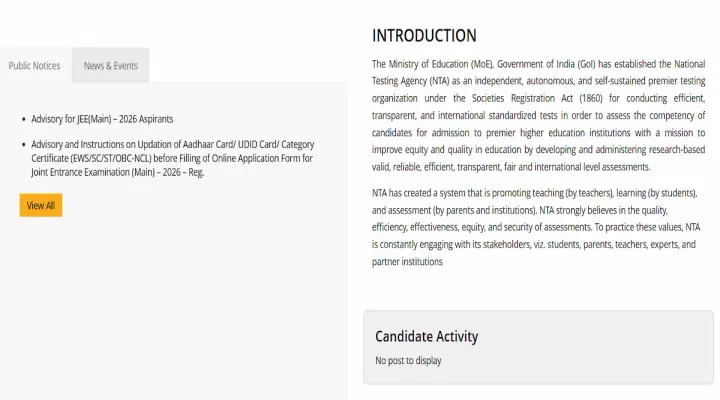720x400 pixels.
Task: Click the Candidate Activity heading
Action: (427, 336)
